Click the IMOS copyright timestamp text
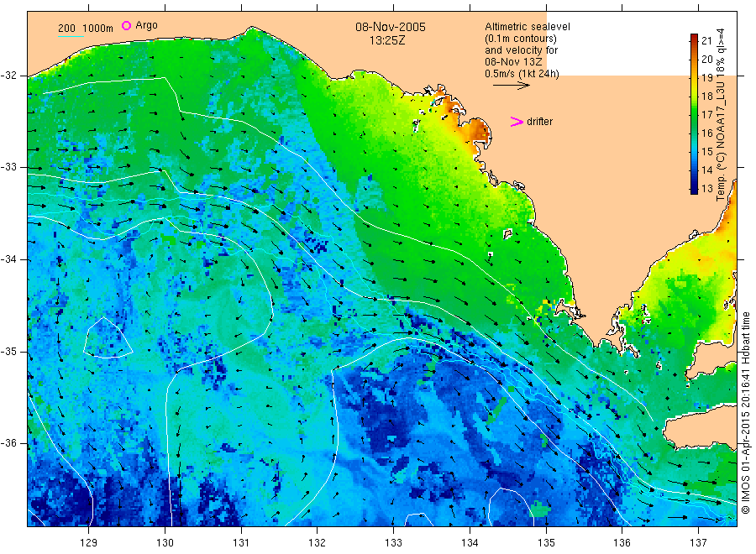This screenshot has height=554, width=756. click(746, 413)
